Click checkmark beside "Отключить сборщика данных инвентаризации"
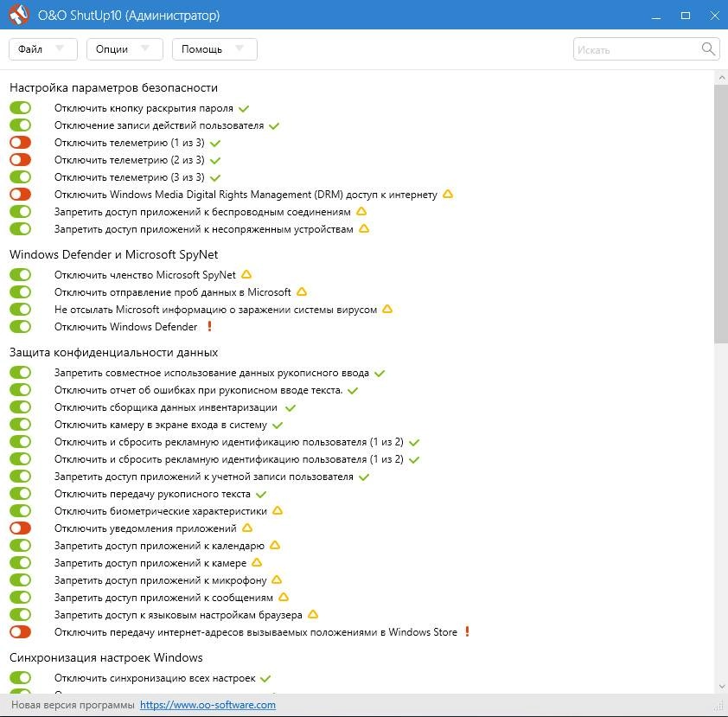728x717 pixels. [291, 407]
